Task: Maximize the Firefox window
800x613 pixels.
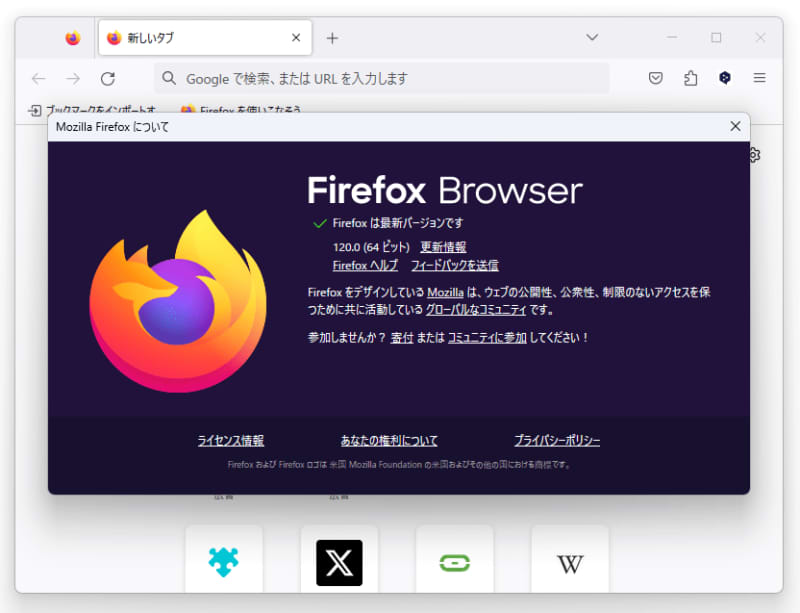Action: tap(716, 37)
